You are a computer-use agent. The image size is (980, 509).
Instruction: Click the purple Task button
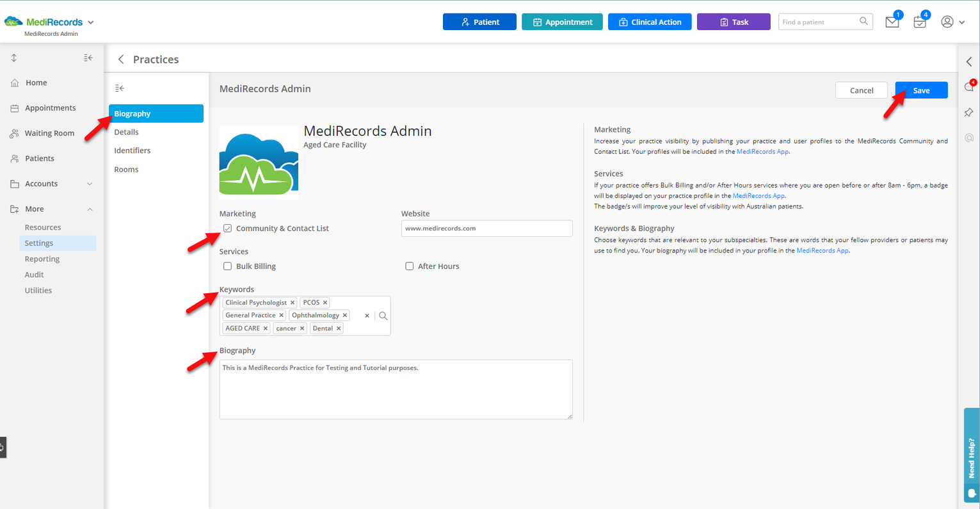(x=734, y=22)
